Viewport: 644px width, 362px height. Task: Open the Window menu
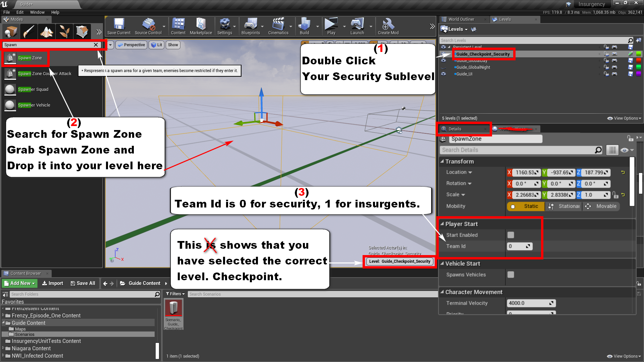pos(37,12)
